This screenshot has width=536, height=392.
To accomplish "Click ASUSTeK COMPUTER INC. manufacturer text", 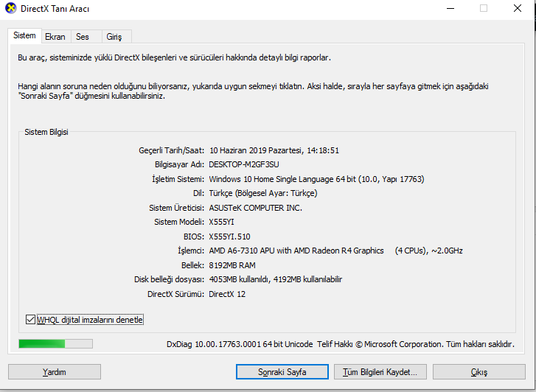I will [255, 208].
